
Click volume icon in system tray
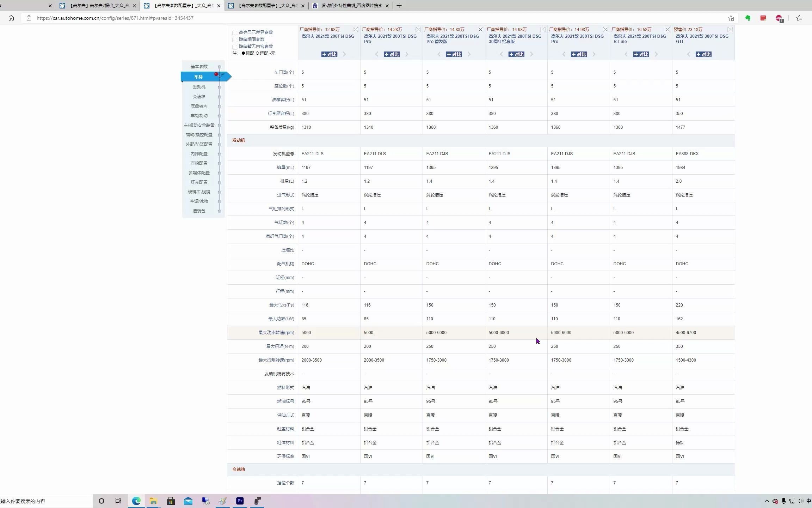point(800,501)
